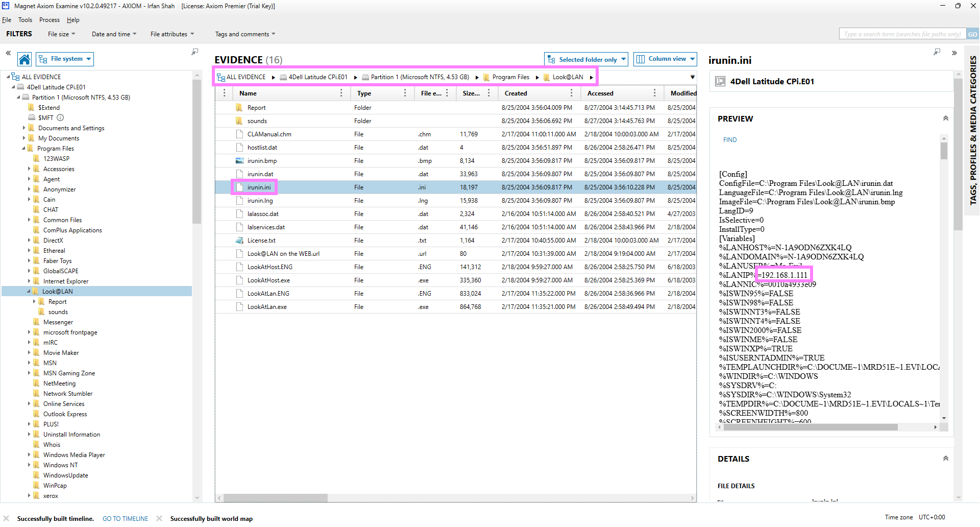This screenshot has width=980, height=527.
Task: Select 123WASP tree folder
Action: pyautogui.click(x=56, y=158)
